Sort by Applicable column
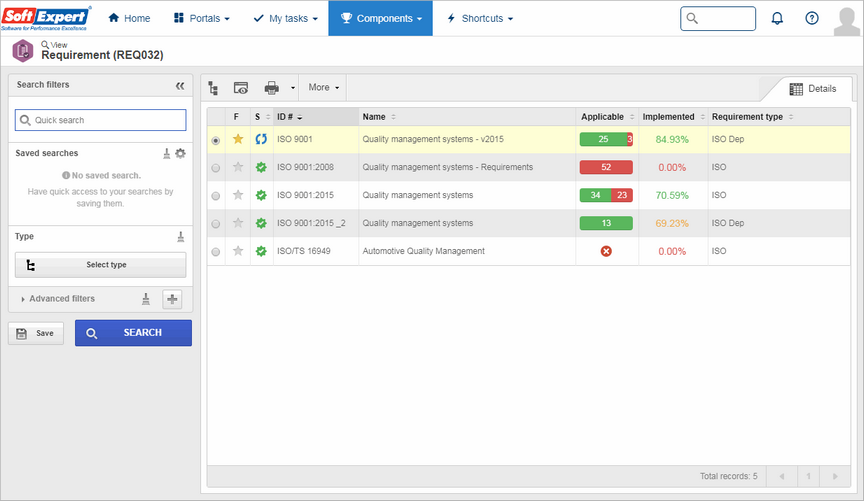This screenshot has height=501, width=864. (608, 117)
